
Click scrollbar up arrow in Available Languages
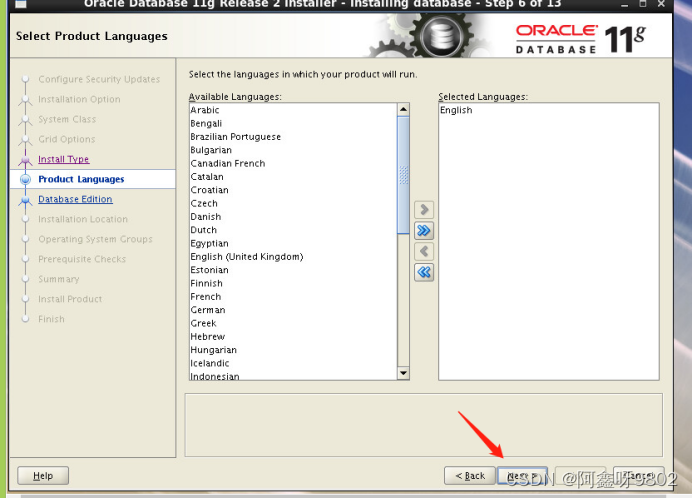[403, 109]
